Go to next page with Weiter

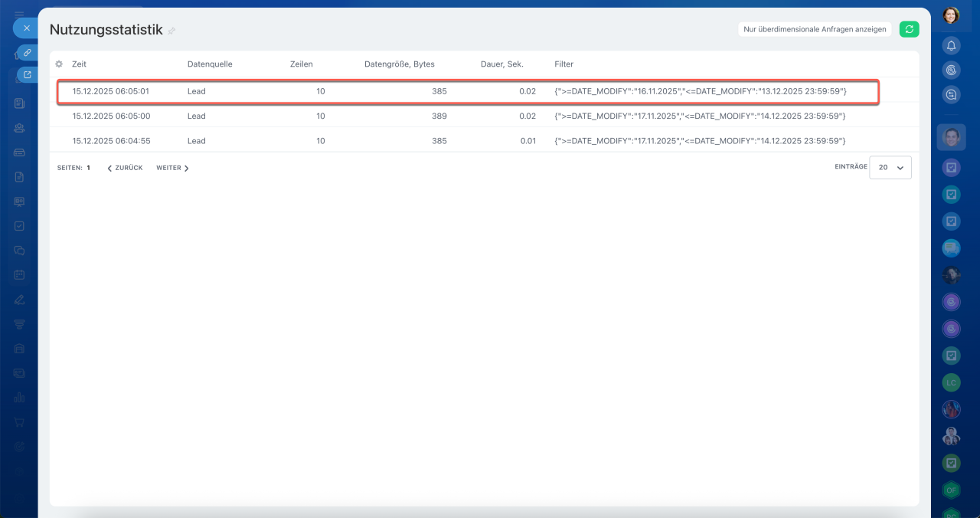tap(172, 168)
